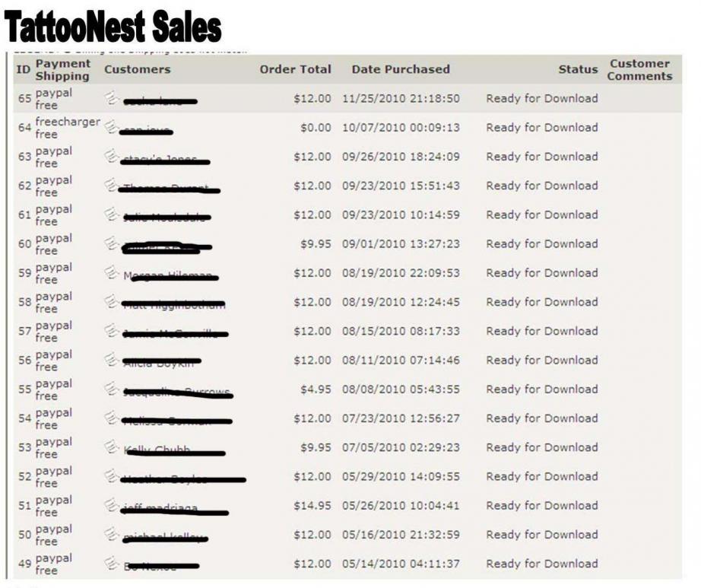Viewport: 701px width, 588px height.
Task: Open the customer icon on order 58
Action: [112, 300]
